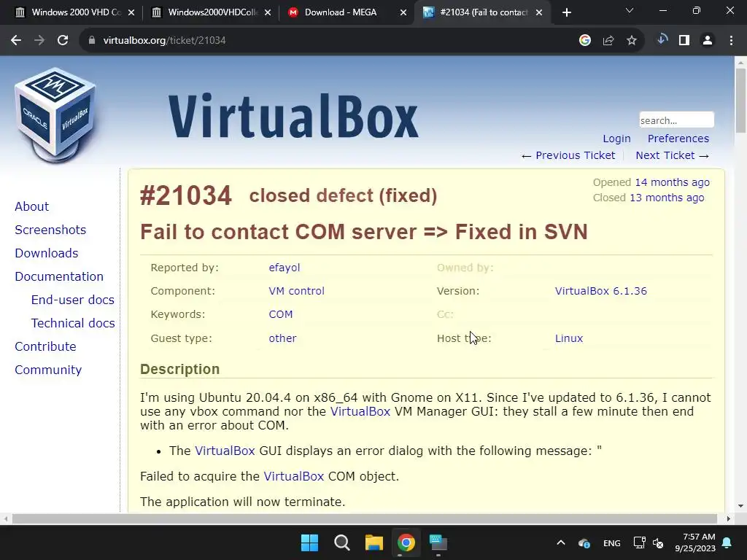Reload the VirtualBox ticket page
The height and width of the screenshot is (560, 747).
coord(63,41)
